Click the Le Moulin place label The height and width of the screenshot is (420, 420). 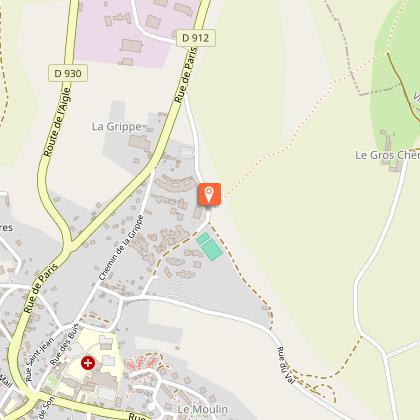(x=203, y=409)
